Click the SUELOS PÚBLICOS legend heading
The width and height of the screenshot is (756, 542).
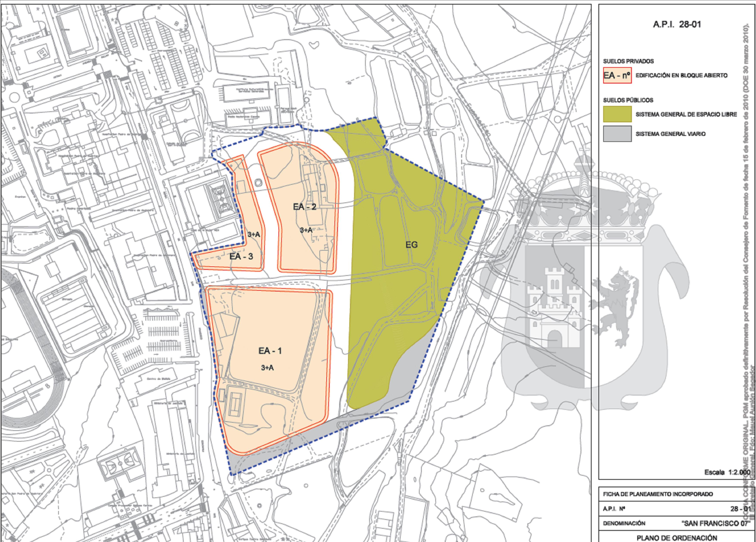tap(628, 100)
